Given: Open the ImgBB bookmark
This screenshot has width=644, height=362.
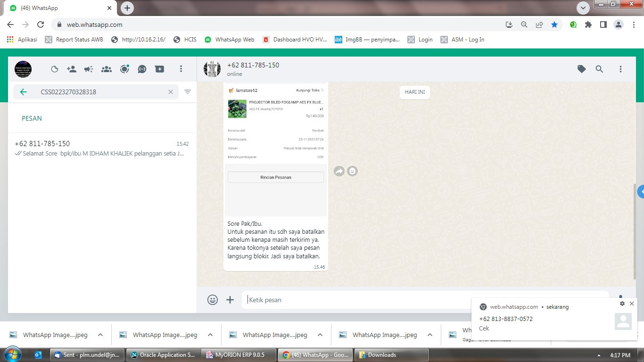Looking at the screenshot, I should 367,40.
